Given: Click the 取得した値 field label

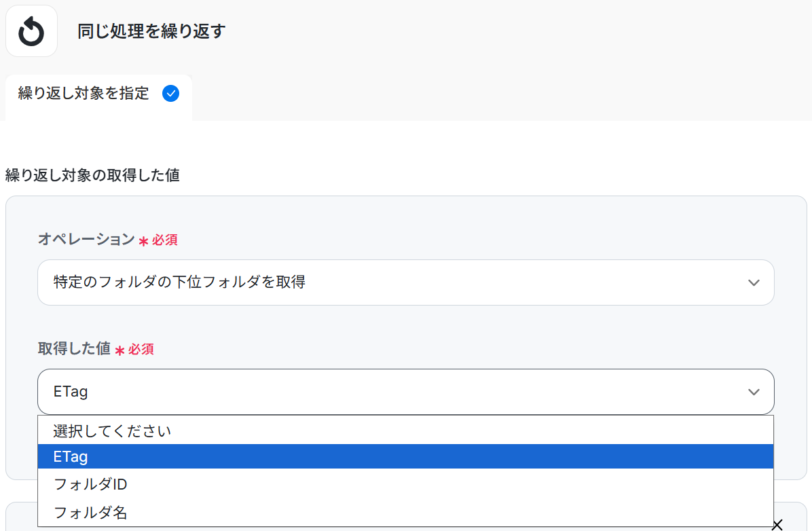Looking at the screenshot, I should (x=74, y=349).
